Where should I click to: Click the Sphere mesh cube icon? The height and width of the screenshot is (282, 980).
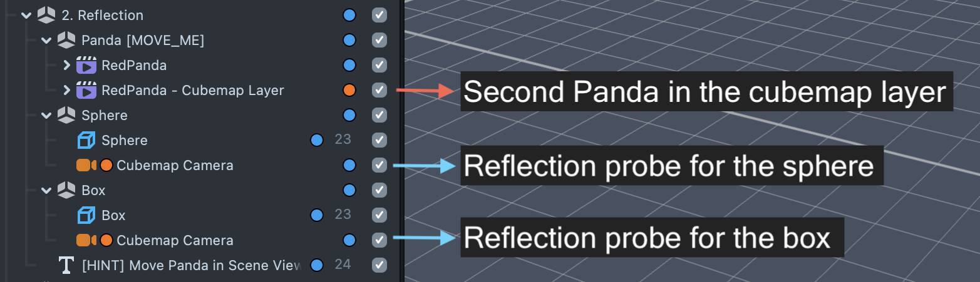[x=86, y=140]
